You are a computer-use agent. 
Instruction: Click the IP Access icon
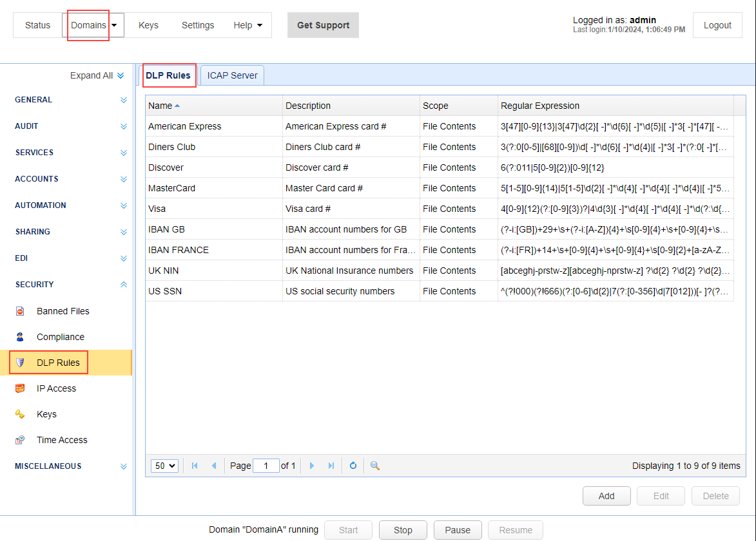pos(20,388)
